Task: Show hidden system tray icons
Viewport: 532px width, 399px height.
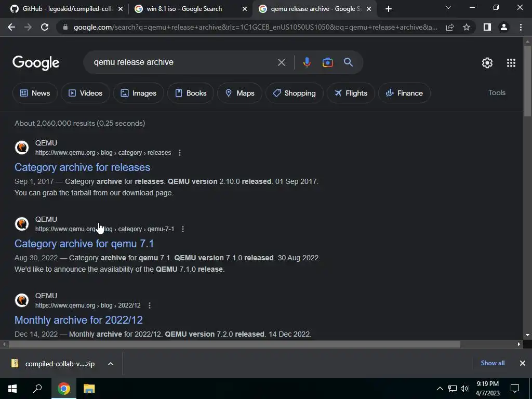Action: coord(440,389)
